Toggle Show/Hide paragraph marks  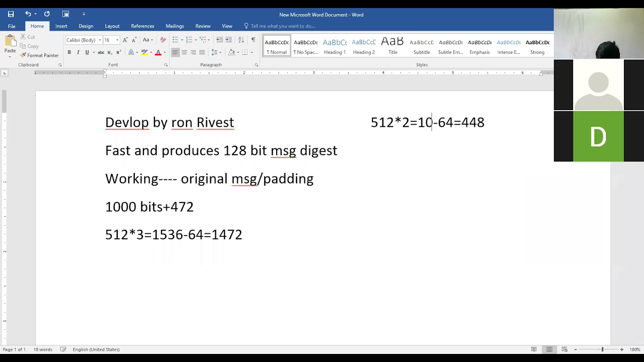pyautogui.click(x=253, y=40)
